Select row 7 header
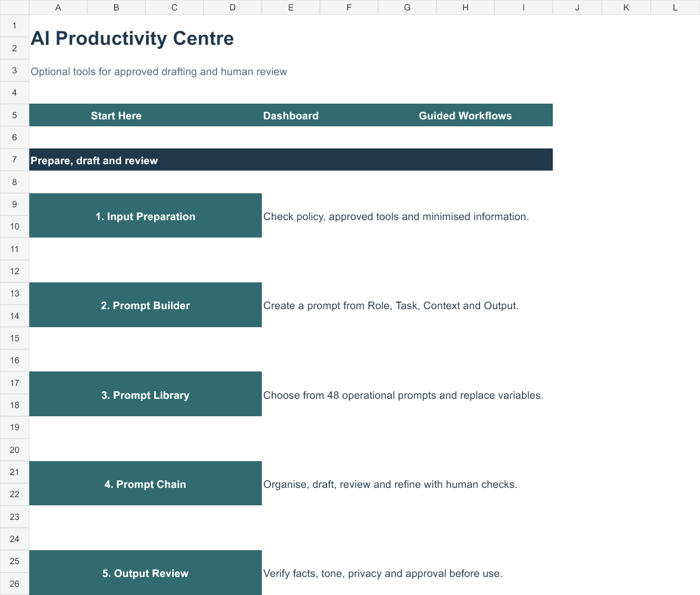700x595 pixels. point(15,160)
